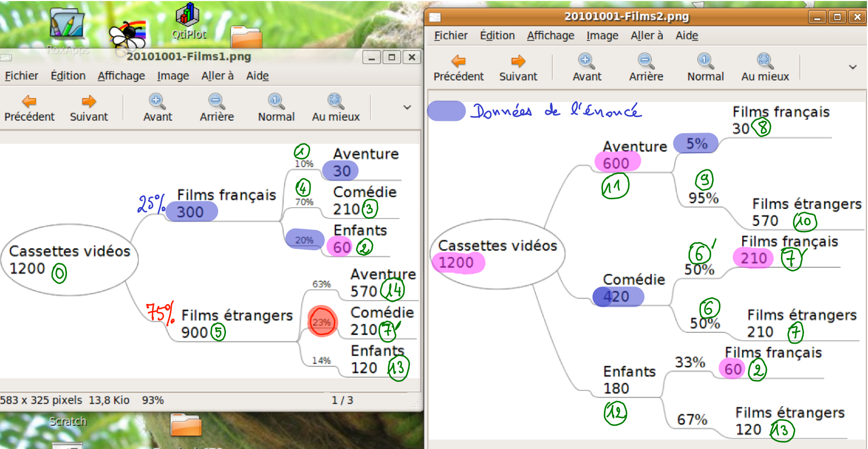Screen dimensions: 868x449
Task: Select Au mieux in Films2 window
Action: pos(765,61)
